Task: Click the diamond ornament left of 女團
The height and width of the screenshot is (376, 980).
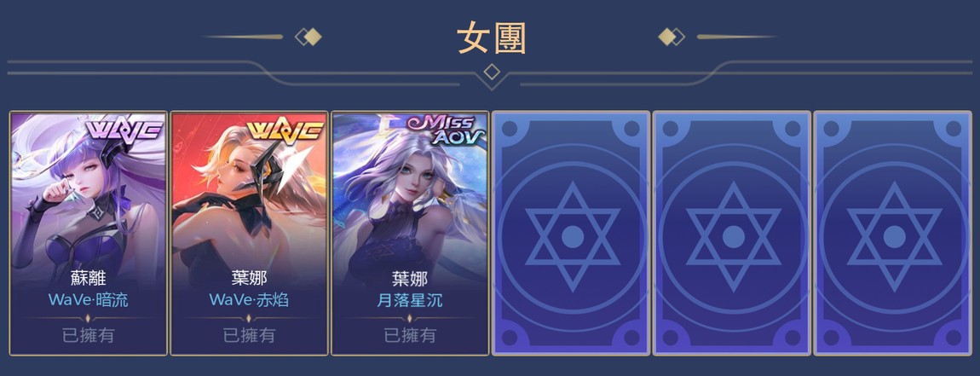Action: [x=308, y=37]
